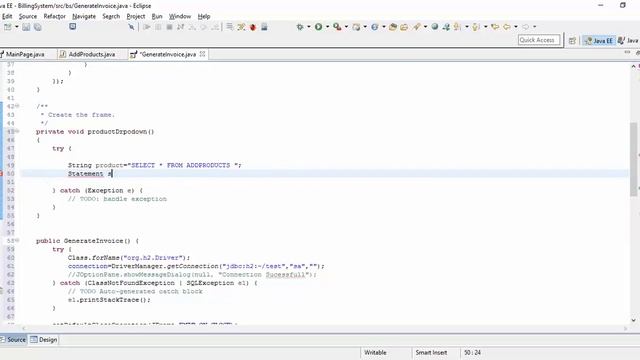The image size is (640, 360).
Task: Click the Back navigation arrow icon
Action: [x=507, y=27]
